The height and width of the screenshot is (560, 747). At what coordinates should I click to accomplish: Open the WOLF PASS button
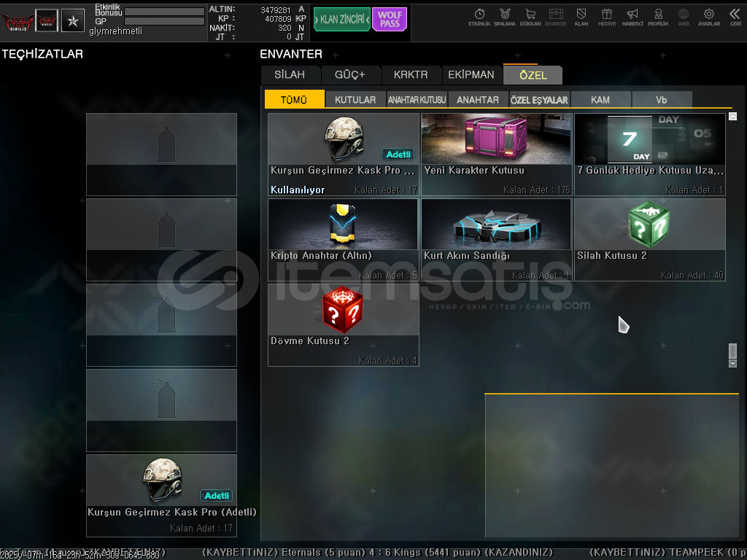(390, 20)
